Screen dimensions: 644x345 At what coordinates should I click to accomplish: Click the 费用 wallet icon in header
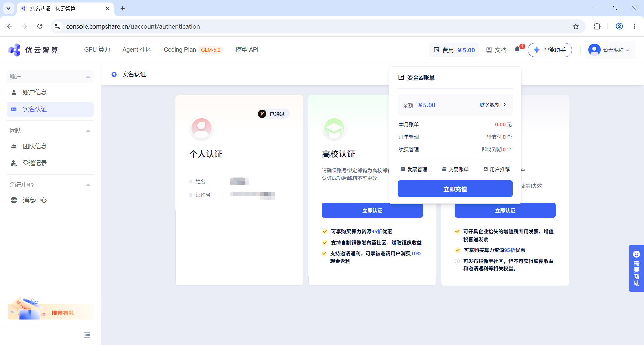click(x=436, y=50)
